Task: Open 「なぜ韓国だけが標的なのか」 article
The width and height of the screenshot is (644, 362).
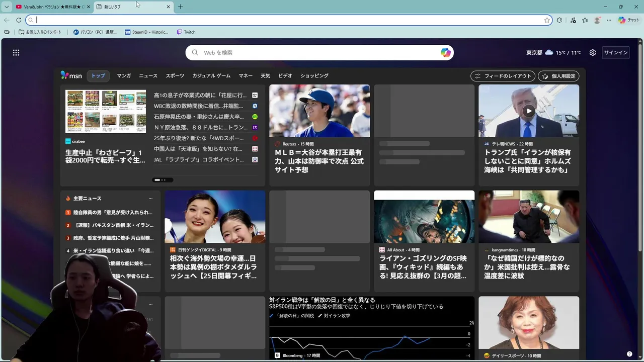Action: click(529, 241)
